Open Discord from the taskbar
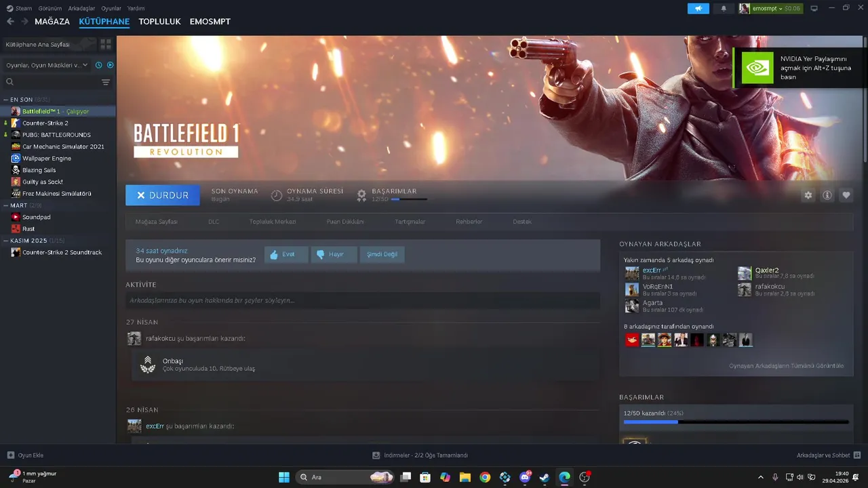The image size is (868, 488). (x=525, y=477)
